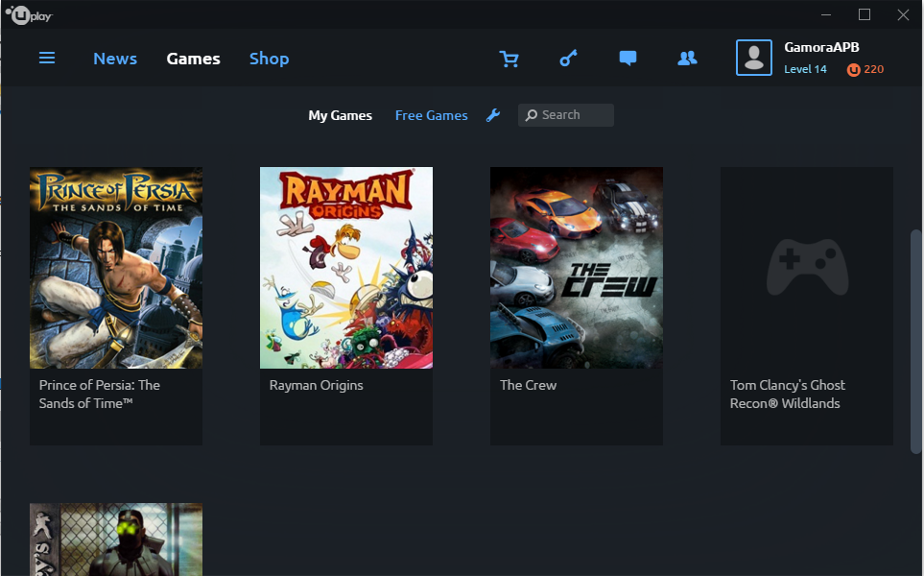This screenshot has height=576, width=924.
Task: Click in the Search field
Action: (x=566, y=115)
